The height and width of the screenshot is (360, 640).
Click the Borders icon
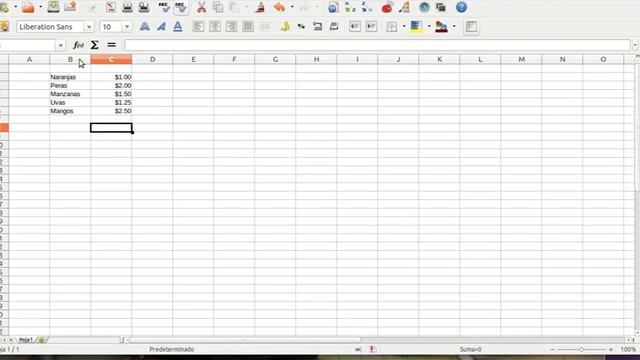coord(391,27)
